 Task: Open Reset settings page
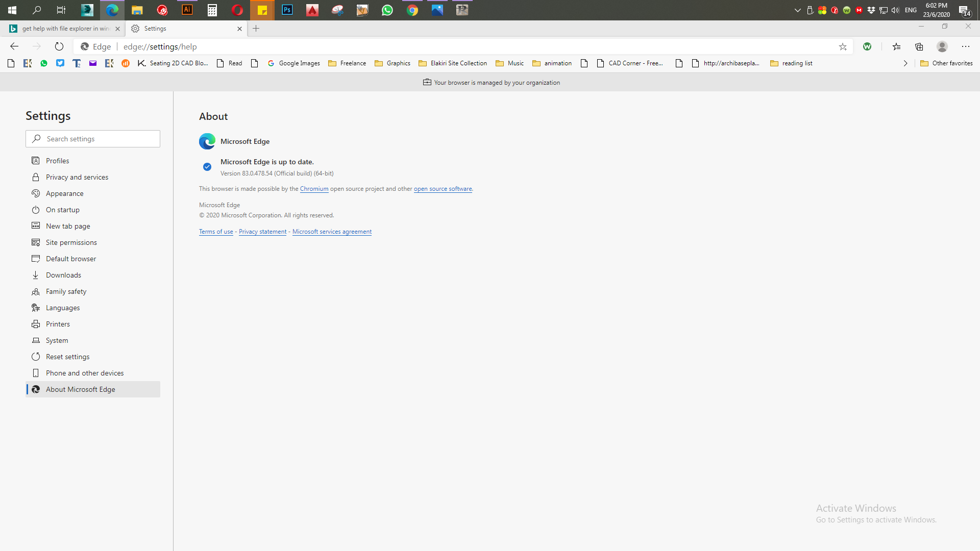tap(93, 357)
